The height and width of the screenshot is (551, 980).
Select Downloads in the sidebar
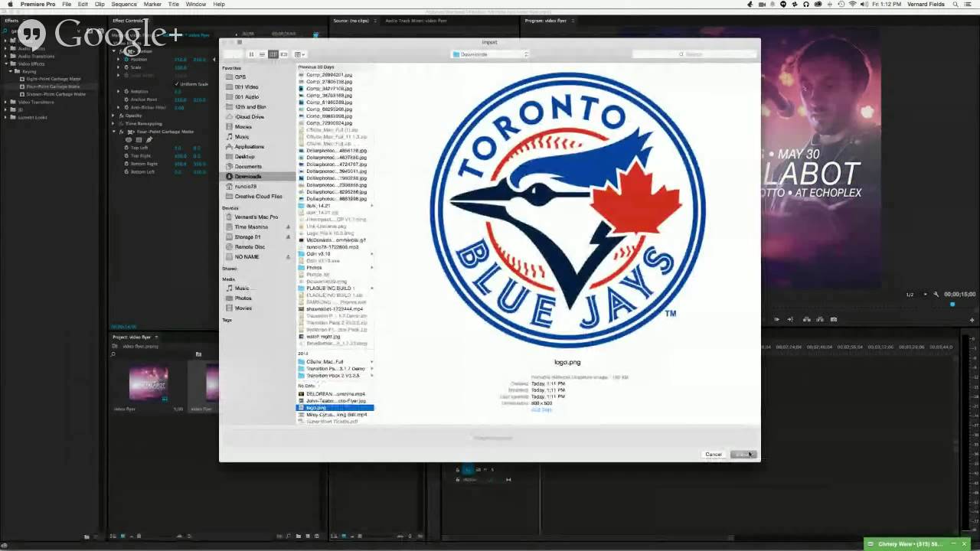248,177
